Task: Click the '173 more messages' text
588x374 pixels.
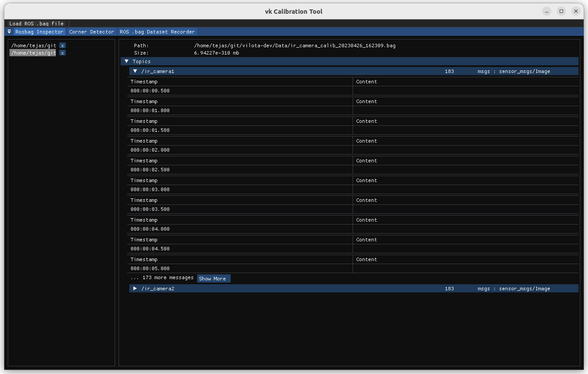Action: pyautogui.click(x=168, y=278)
